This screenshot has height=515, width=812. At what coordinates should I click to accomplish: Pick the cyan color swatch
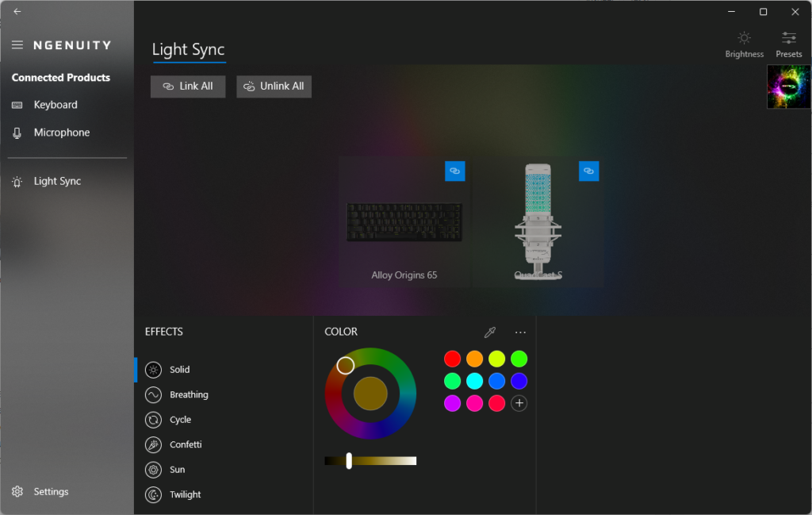[474, 381]
